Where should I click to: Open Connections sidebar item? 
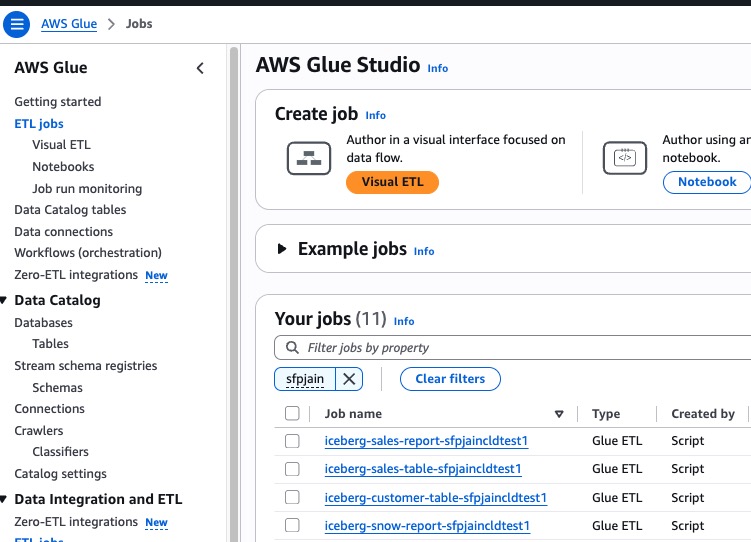49,409
